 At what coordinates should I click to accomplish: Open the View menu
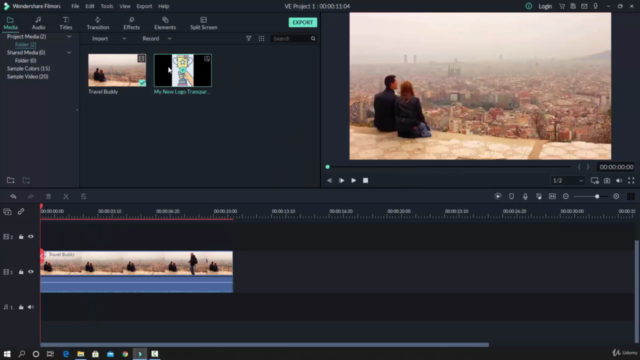(x=125, y=6)
